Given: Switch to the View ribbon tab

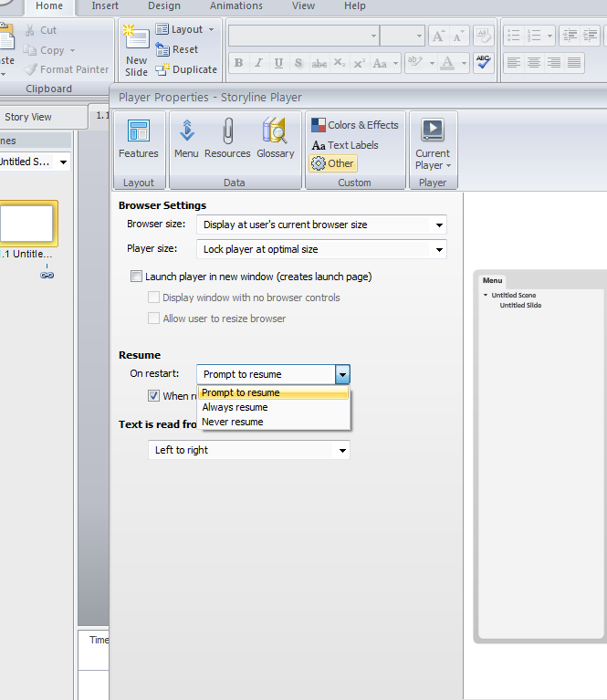Looking at the screenshot, I should [303, 5].
